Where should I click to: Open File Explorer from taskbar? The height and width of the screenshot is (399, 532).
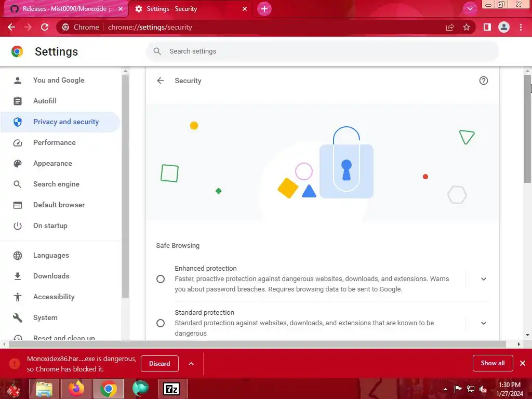point(44,389)
